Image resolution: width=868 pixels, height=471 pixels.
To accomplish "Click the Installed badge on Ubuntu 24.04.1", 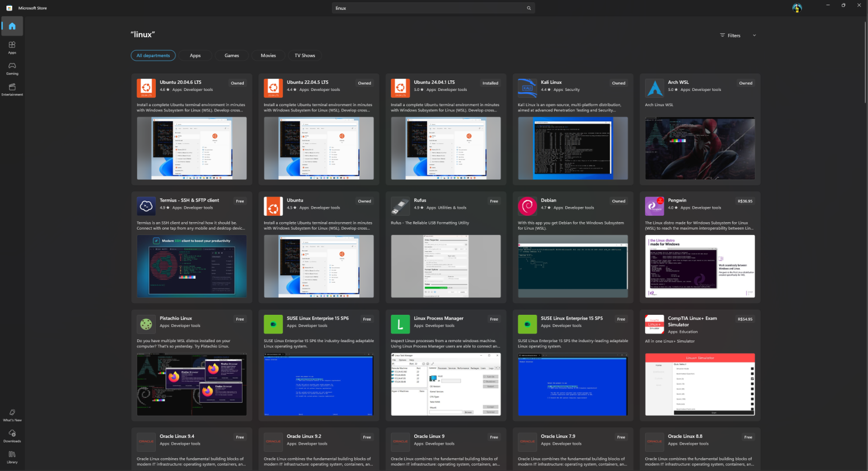I will pyautogui.click(x=490, y=83).
